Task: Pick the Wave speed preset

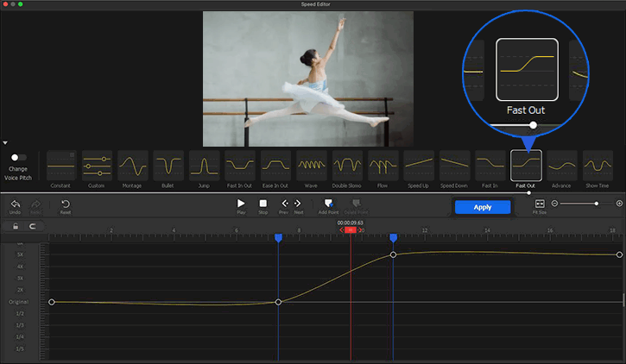Action: [311, 165]
